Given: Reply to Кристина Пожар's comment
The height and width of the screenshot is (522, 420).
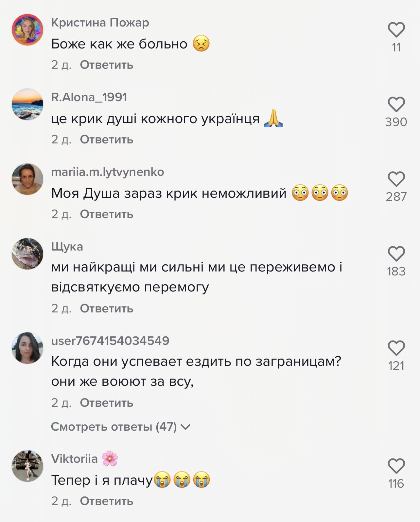Looking at the screenshot, I should [x=107, y=65].
